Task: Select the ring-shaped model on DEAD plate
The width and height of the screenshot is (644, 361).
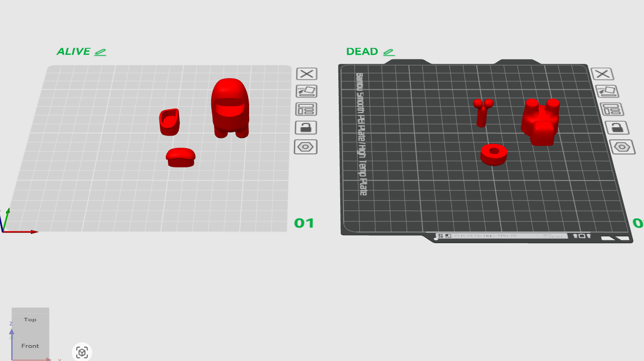Action: [494, 154]
